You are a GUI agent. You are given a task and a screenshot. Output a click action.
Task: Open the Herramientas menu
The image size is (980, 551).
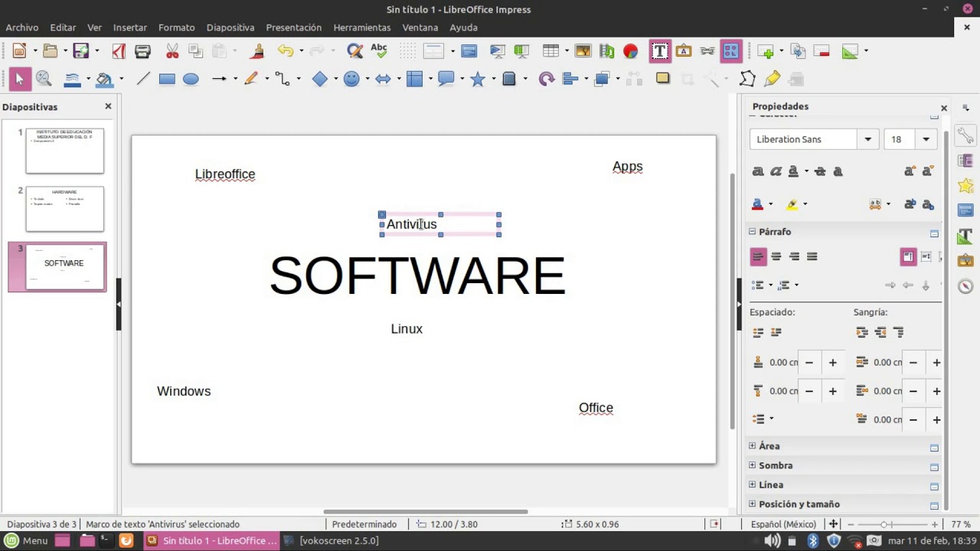(x=362, y=27)
